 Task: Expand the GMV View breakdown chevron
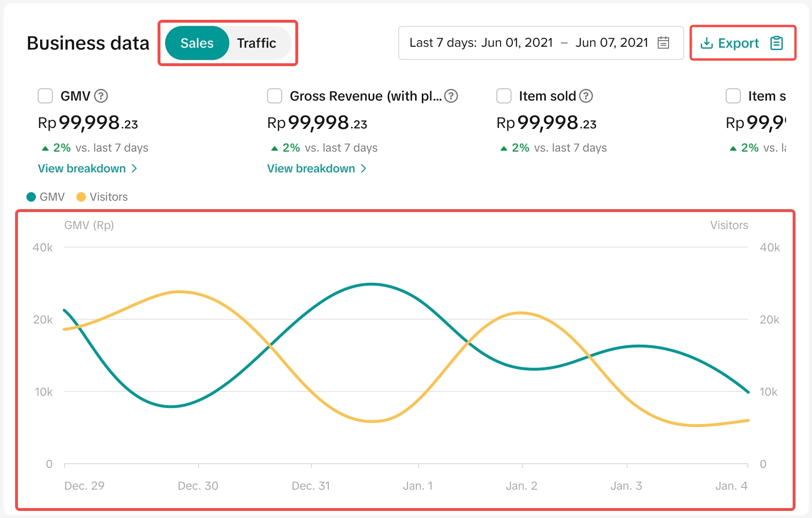[134, 169]
